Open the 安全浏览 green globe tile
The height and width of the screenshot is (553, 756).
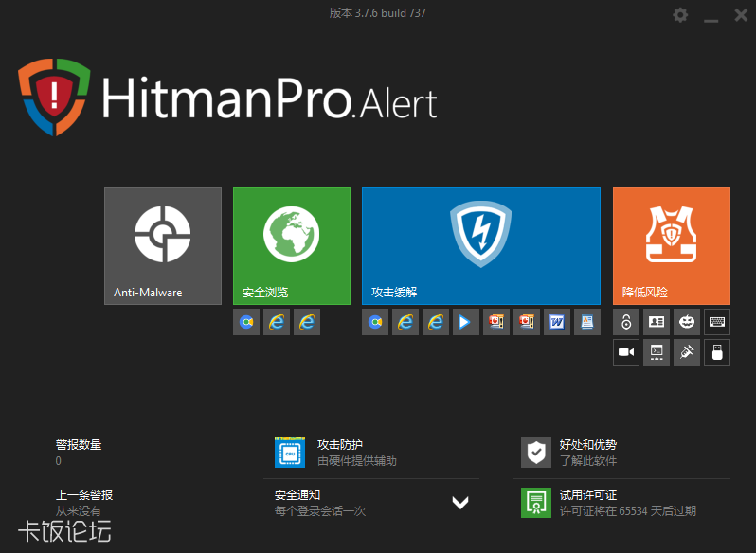pyautogui.click(x=292, y=246)
